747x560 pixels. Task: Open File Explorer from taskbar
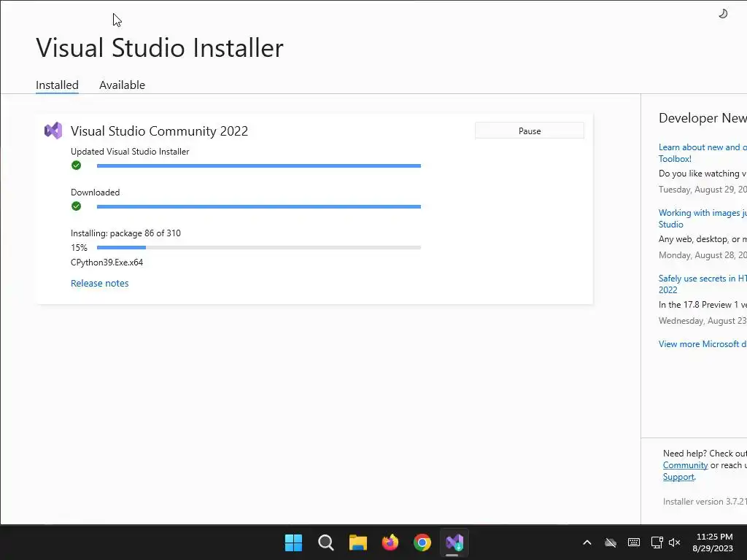pos(357,542)
